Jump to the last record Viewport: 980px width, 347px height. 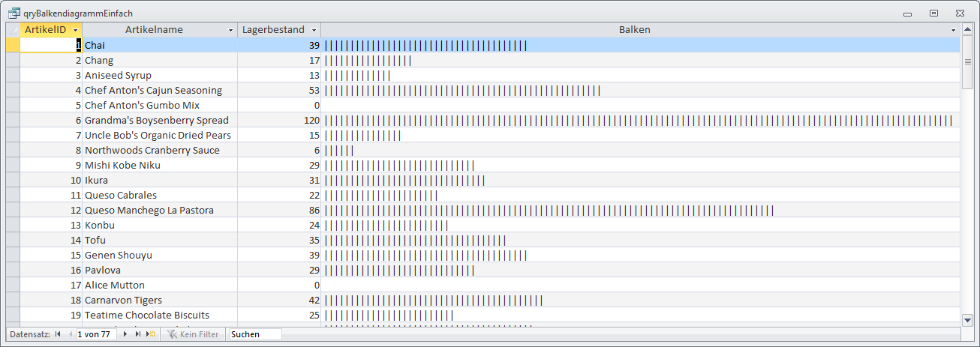pos(138,334)
